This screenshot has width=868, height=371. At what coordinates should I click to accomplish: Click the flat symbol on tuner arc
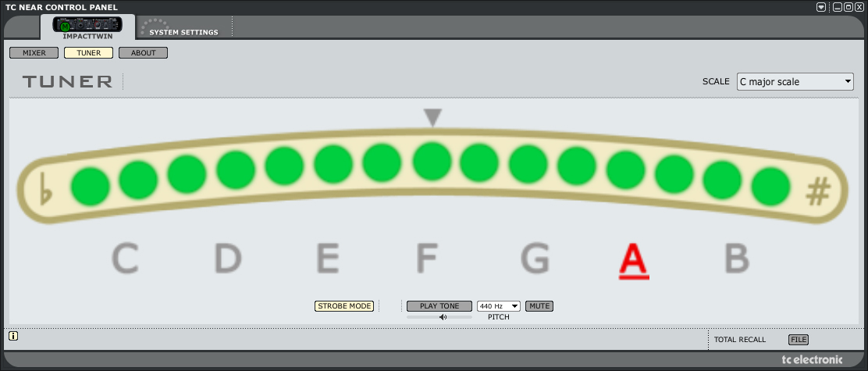click(x=47, y=190)
